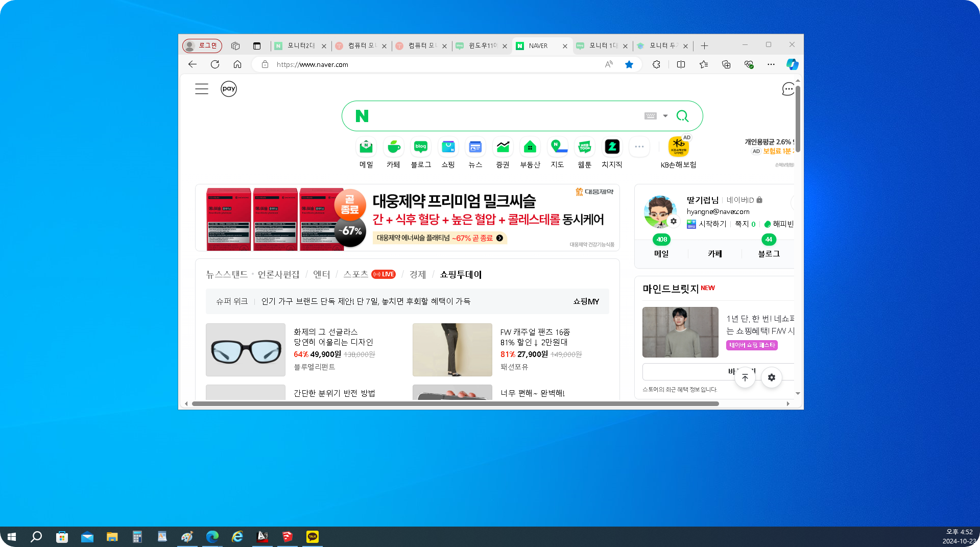
Task: Open the Naver Talk chat bubble icon
Action: coord(788,89)
